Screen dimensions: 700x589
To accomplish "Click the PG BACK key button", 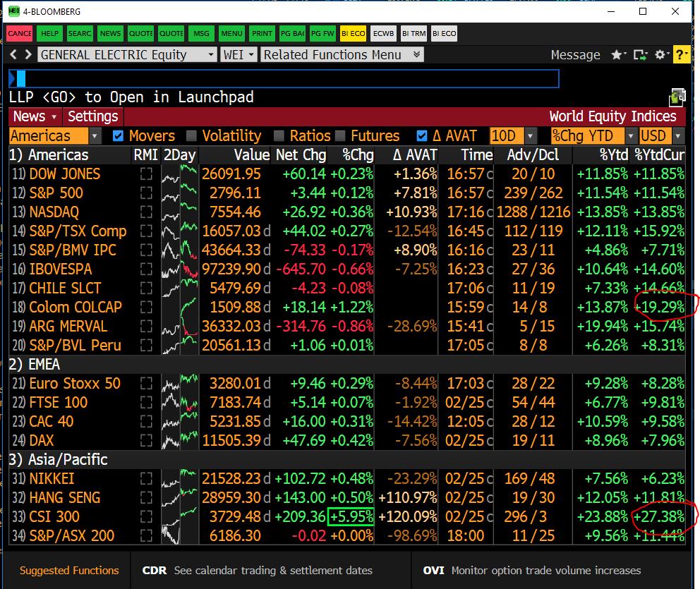I will pos(292,33).
